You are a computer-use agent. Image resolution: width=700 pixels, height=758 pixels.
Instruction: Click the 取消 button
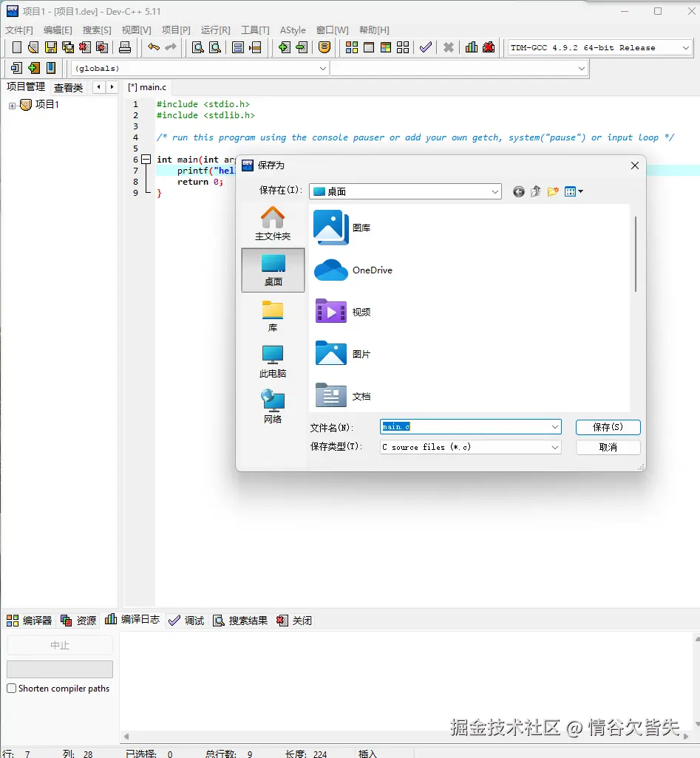pos(608,447)
